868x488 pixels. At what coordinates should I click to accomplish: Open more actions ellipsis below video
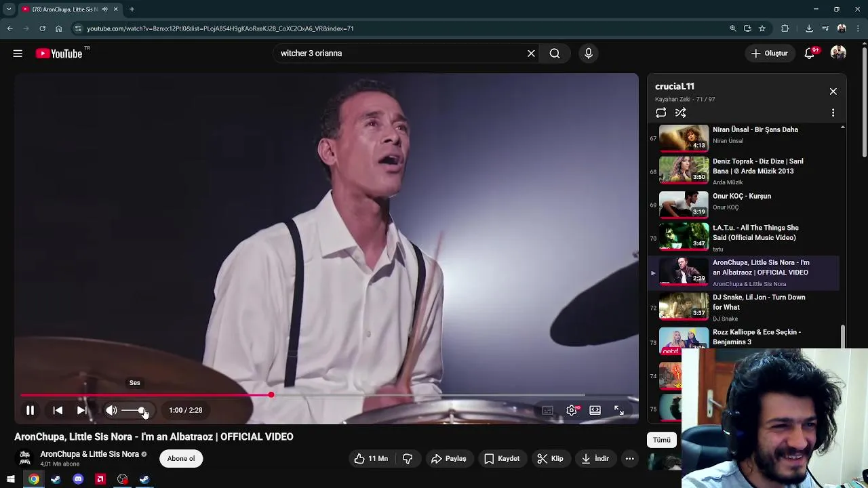pyautogui.click(x=629, y=459)
